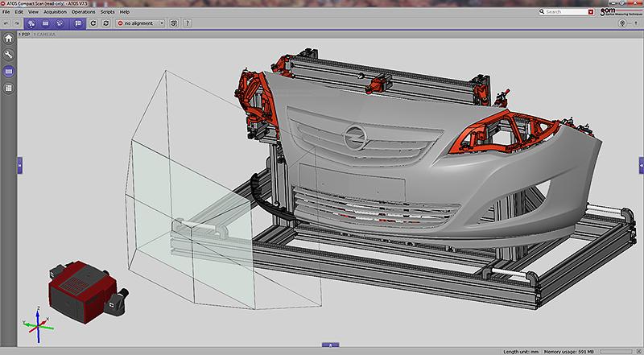Click the first circular refresh arrow icon

[x=93, y=23]
